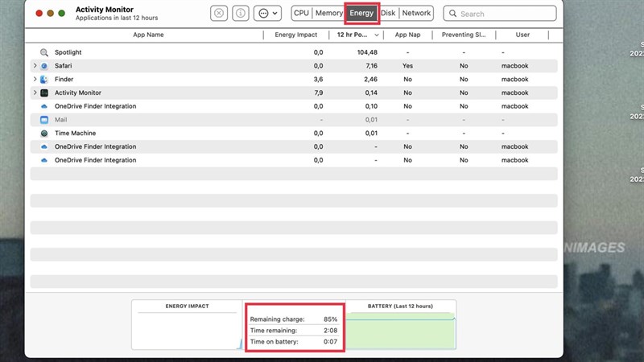Click Activity Monitor's 7,9 energy impact value
Image resolution: width=644 pixels, height=362 pixels.
tap(318, 93)
